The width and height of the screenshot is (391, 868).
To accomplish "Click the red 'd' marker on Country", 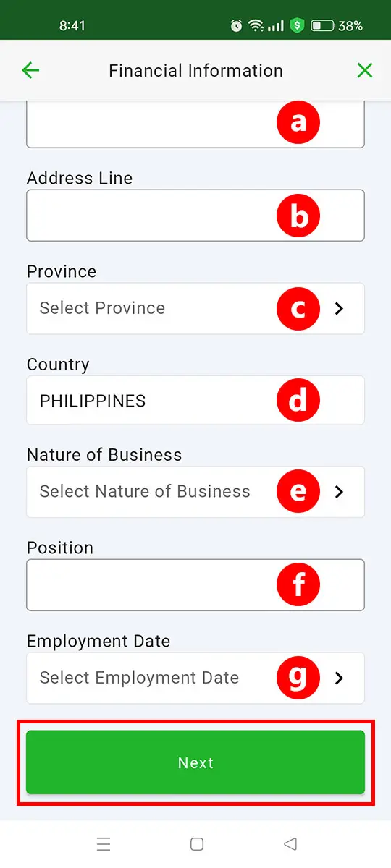I will 298,400.
